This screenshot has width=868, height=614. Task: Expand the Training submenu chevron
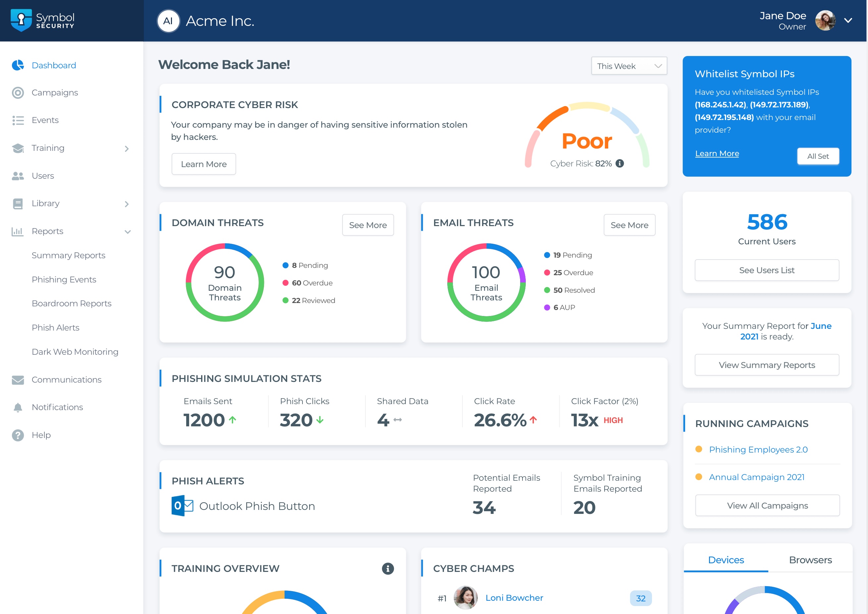pos(127,149)
